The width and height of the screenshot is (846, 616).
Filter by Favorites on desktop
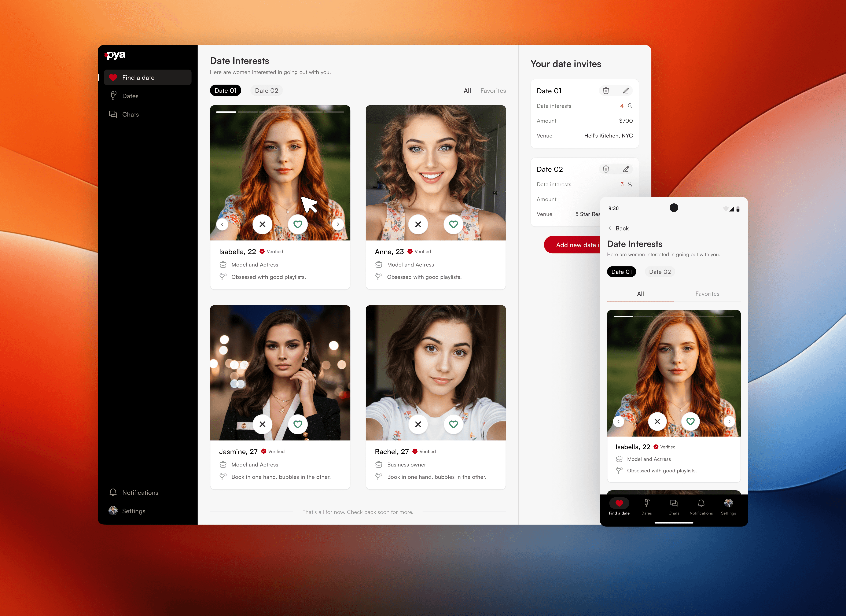(x=493, y=91)
